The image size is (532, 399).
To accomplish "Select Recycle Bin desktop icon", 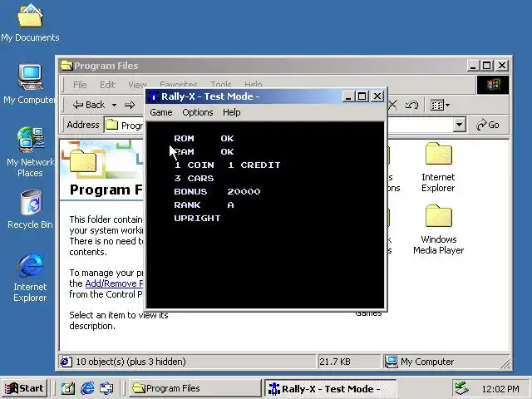I will [x=30, y=209].
